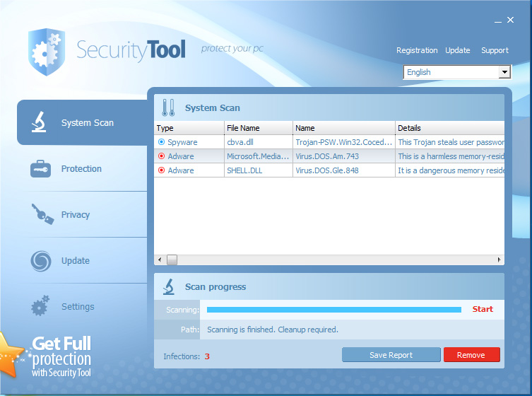
Task: Click the Update link in top menu
Action: tap(458, 50)
